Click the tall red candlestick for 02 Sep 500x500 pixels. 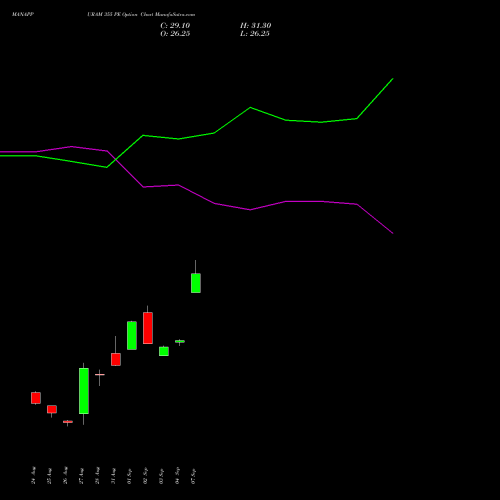pyautogui.click(x=148, y=328)
